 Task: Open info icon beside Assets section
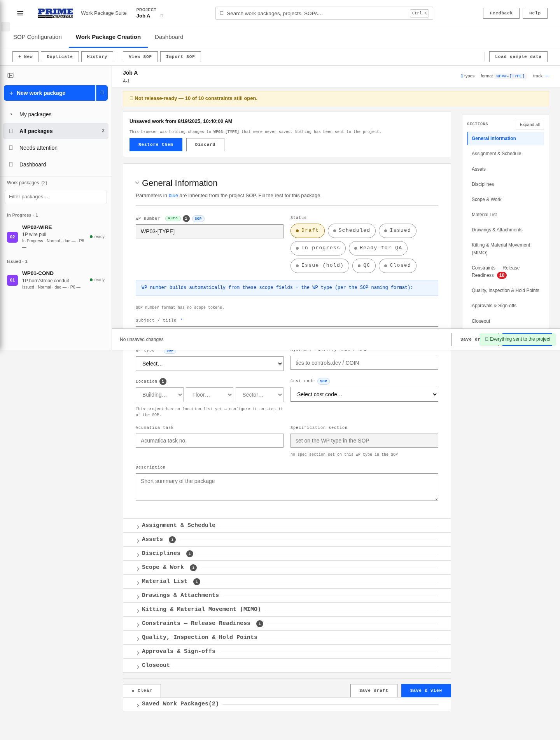coord(172,540)
